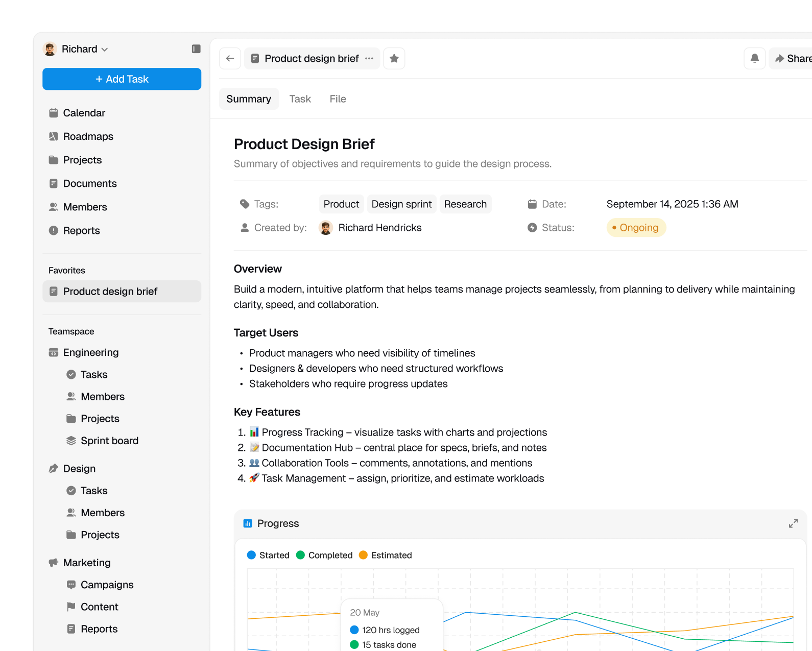Screen dimensions: 812x651
Task: Toggle the Completed legend series
Action: (x=324, y=555)
